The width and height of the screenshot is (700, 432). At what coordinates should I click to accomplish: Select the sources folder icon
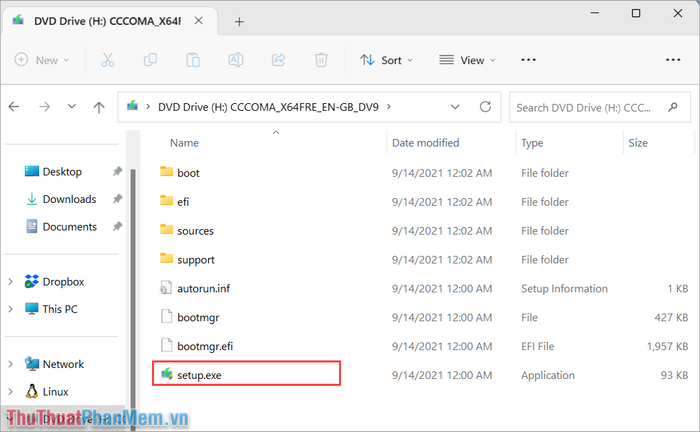point(167,230)
